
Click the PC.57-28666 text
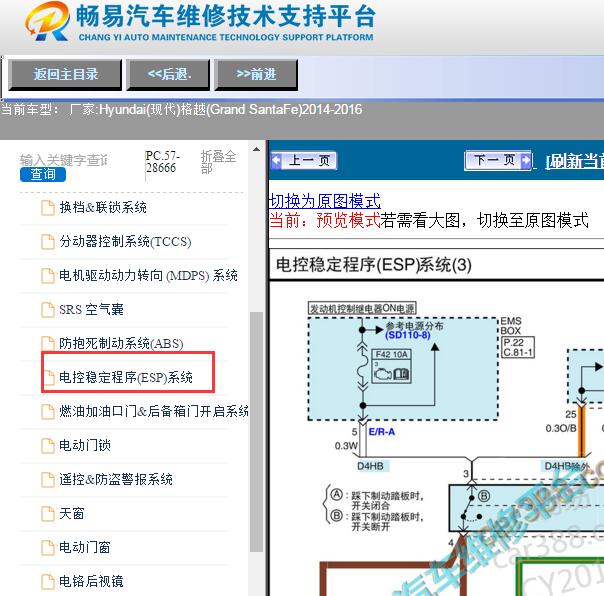coord(162,162)
